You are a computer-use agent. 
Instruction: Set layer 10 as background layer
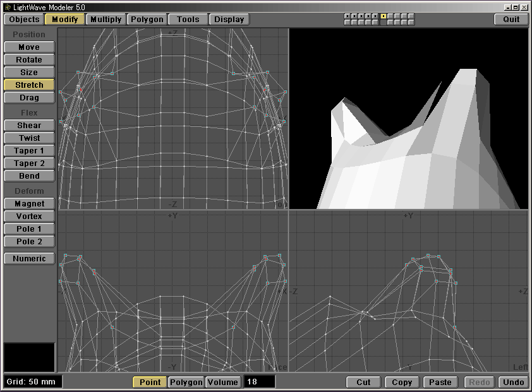coord(412,23)
